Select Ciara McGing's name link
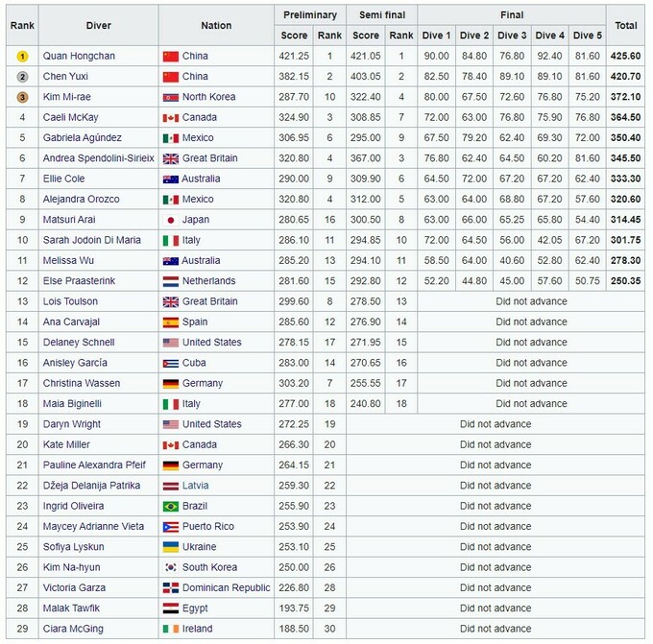The image size is (653, 644). (x=73, y=629)
